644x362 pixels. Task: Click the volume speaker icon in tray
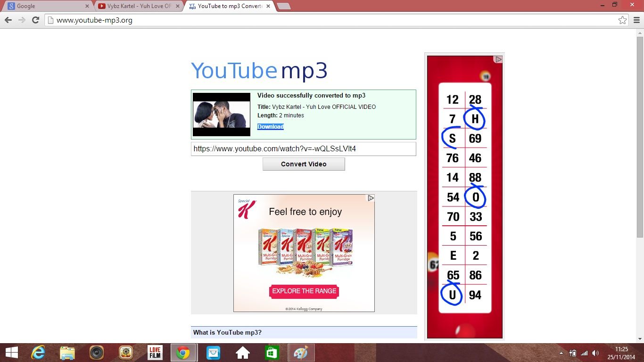tap(595, 353)
